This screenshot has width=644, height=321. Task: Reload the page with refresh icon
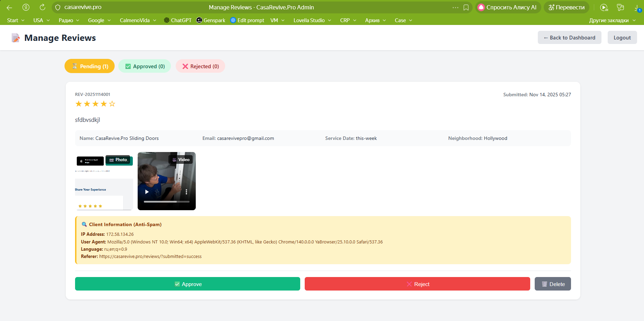(x=42, y=7)
